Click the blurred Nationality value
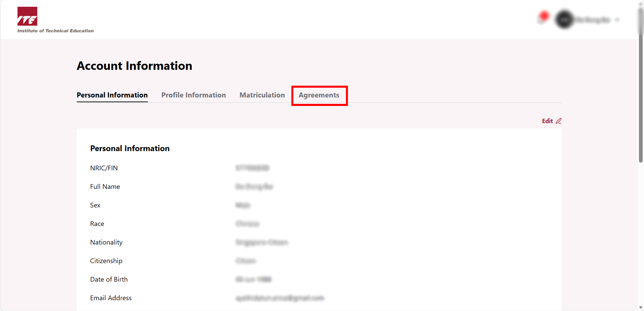Viewport: 644px width, 311px height. pos(261,242)
